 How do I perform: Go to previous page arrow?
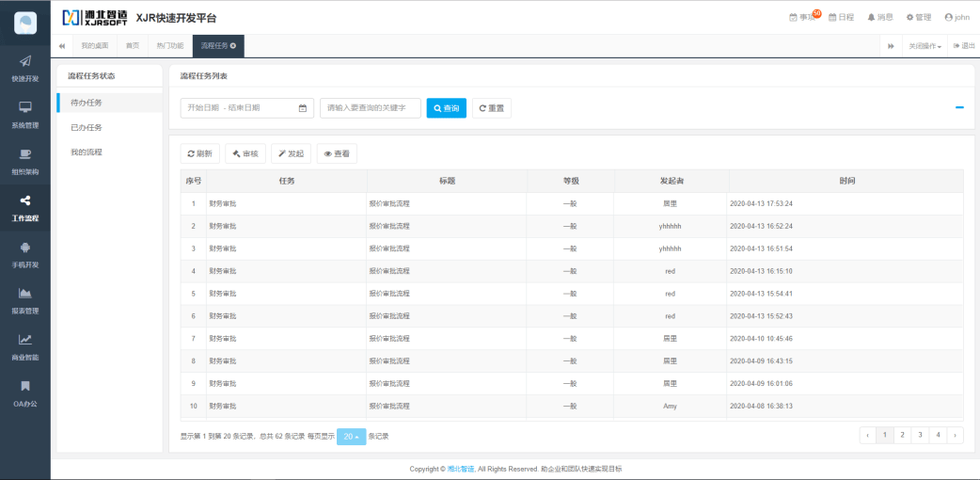pyautogui.click(x=867, y=435)
